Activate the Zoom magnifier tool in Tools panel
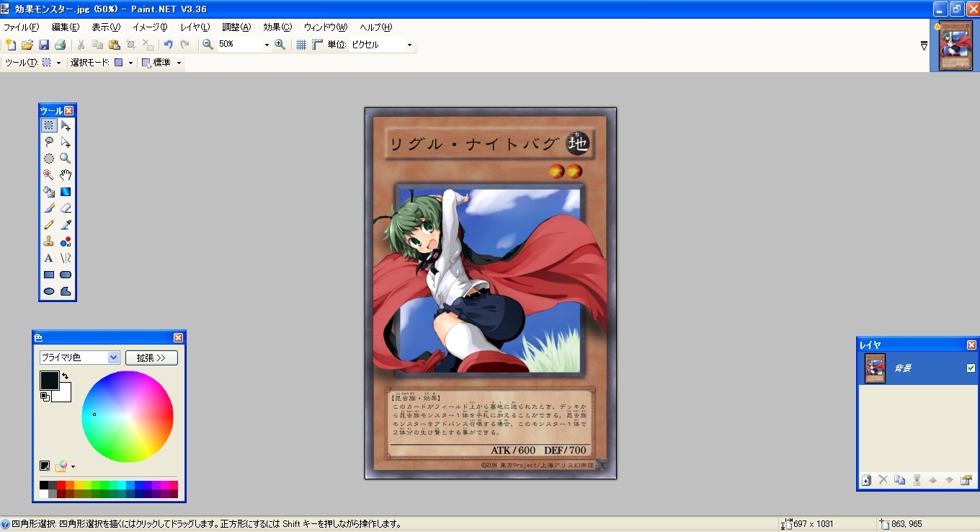 point(66,159)
